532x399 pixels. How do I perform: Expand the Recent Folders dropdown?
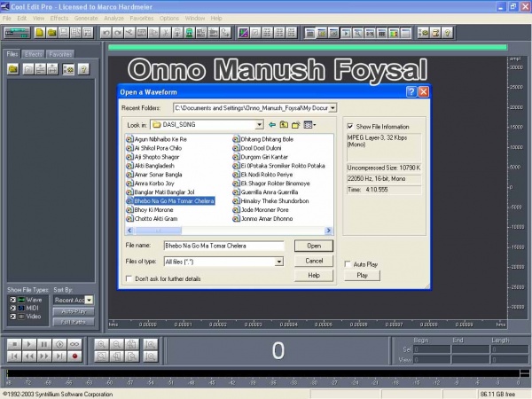[x=332, y=108]
